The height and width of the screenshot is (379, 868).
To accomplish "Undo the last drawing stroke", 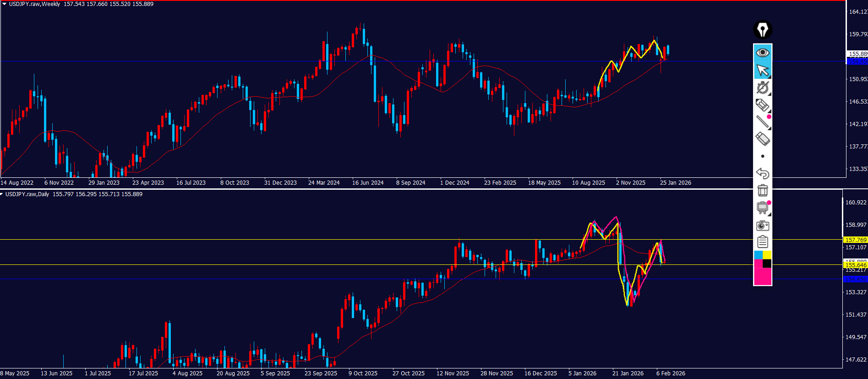I will [763, 173].
